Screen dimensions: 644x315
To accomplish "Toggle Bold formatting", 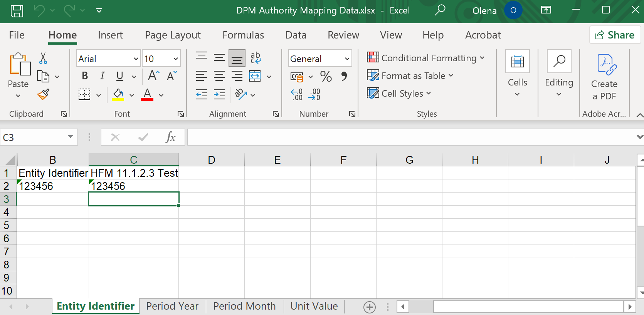I will pyautogui.click(x=85, y=76).
